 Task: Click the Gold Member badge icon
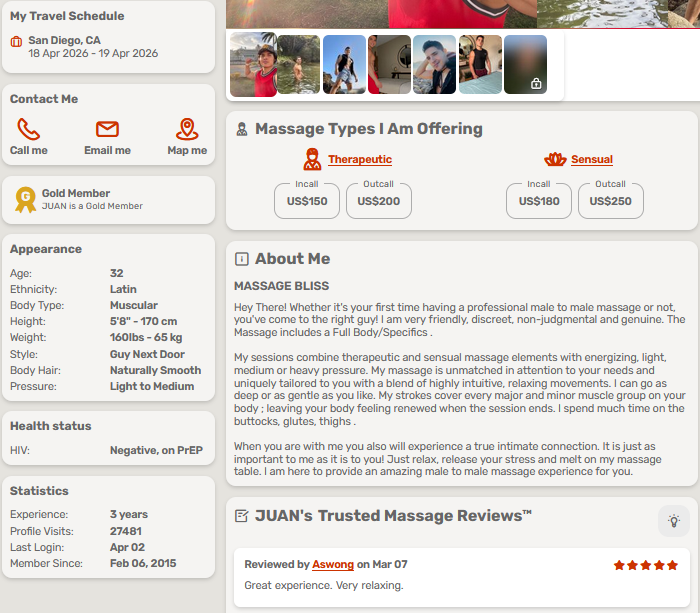25,200
